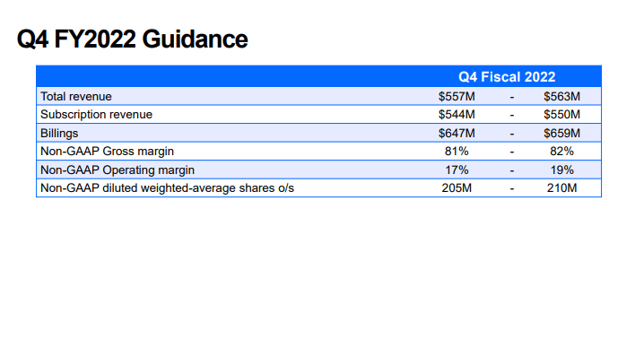Click the Billings row label
The image size is (644, 348).
59,134
